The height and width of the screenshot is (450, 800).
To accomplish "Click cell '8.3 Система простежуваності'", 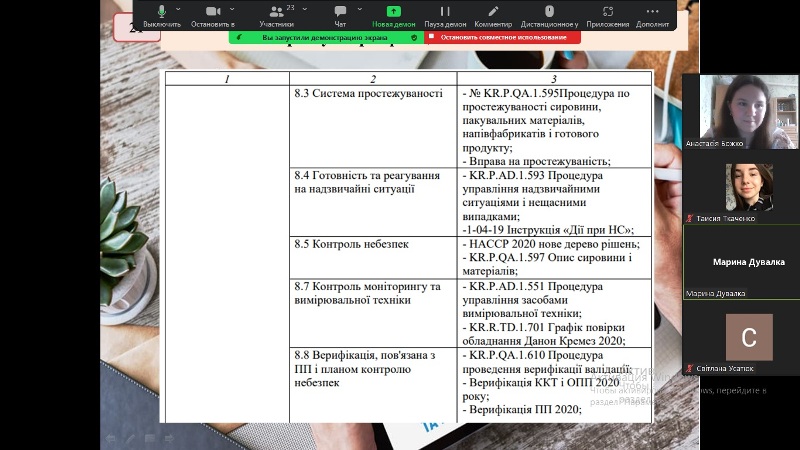I will 373,127.
